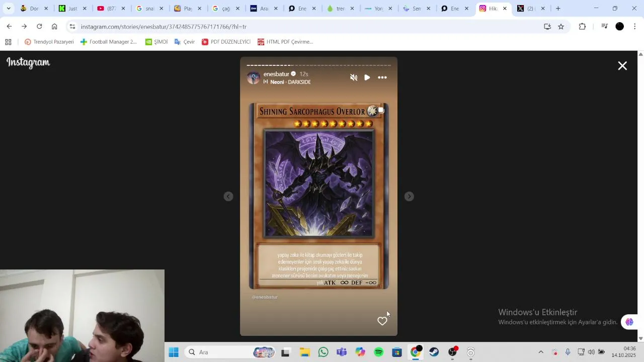Image resolution: width=644 pixels, height=362 pixels.
Task: Click the floating purple assistant icon
Action: click(x=629, y=322)
